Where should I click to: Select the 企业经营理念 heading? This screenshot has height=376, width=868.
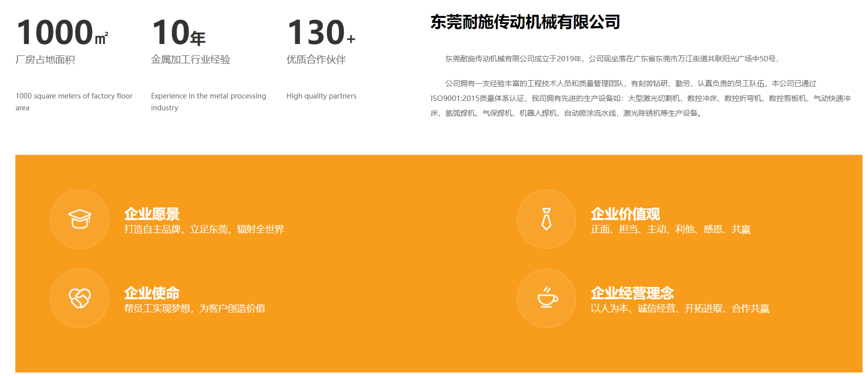pyautogui.click(x=633, y=293)
